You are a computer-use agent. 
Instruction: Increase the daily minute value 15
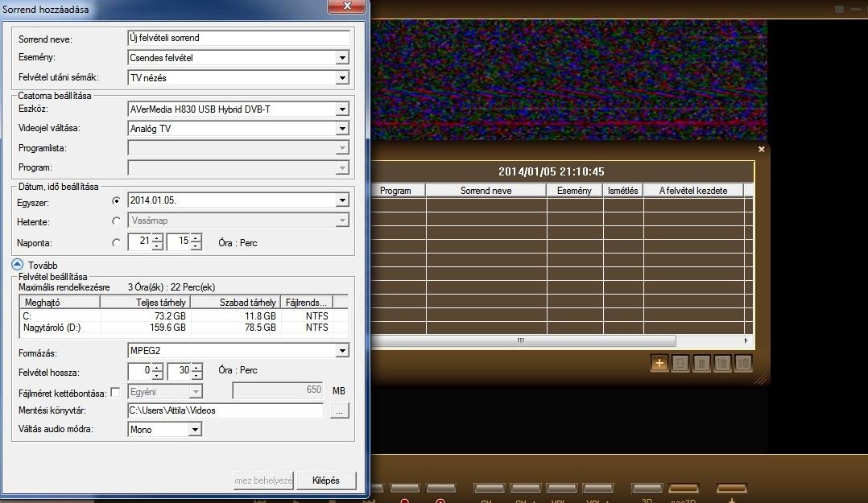coord(196,238)
